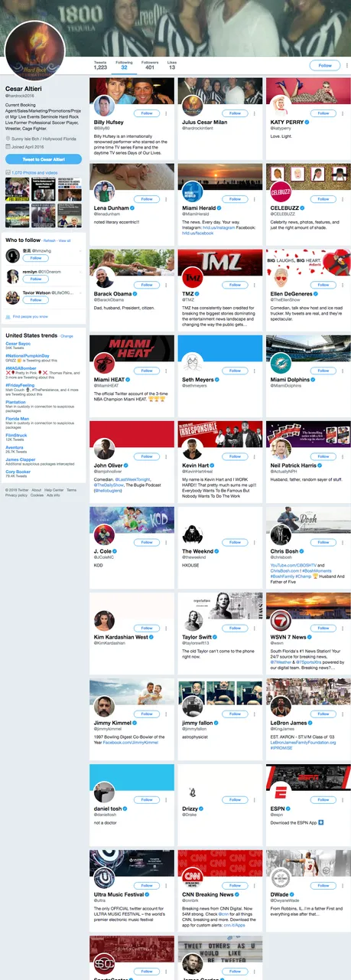Open more options menu on Billy Hufsey card

167,113
